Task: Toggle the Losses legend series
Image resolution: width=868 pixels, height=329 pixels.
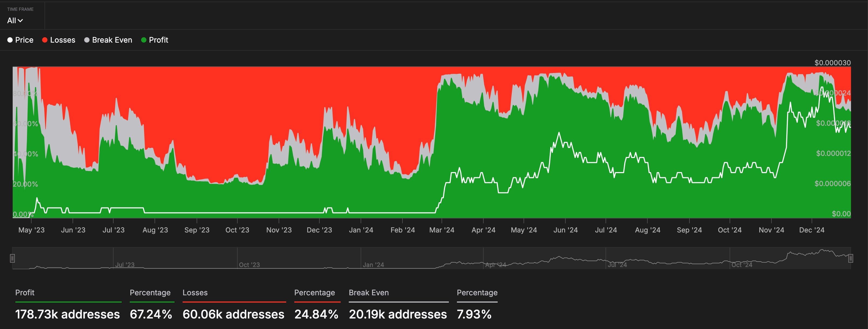Action: tap(59, 40)
